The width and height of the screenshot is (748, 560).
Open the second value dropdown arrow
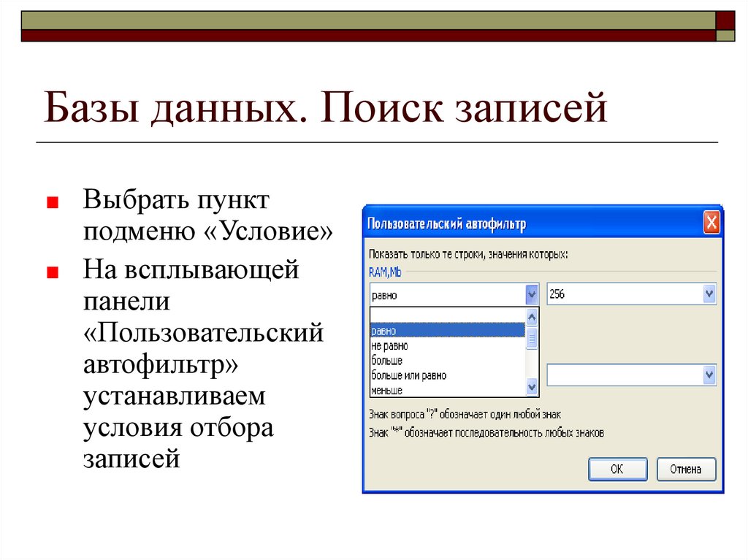point(709,375)
